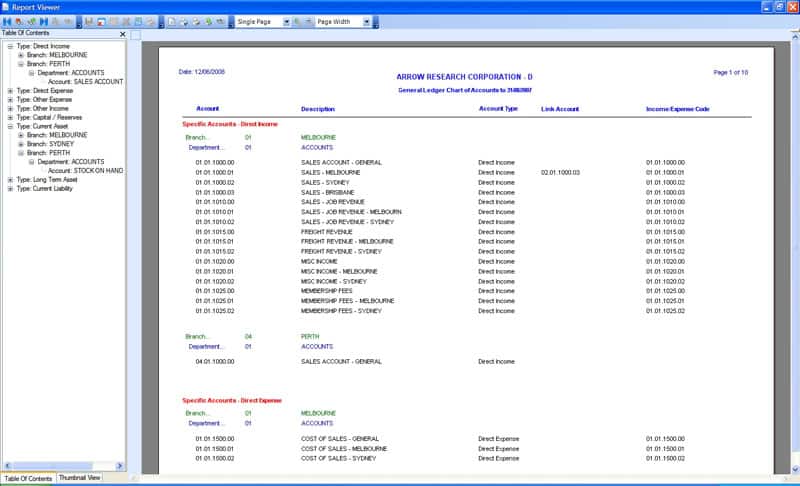Collapse the Type: Current Asset node

pyautogui.click(x=10, y=126)
